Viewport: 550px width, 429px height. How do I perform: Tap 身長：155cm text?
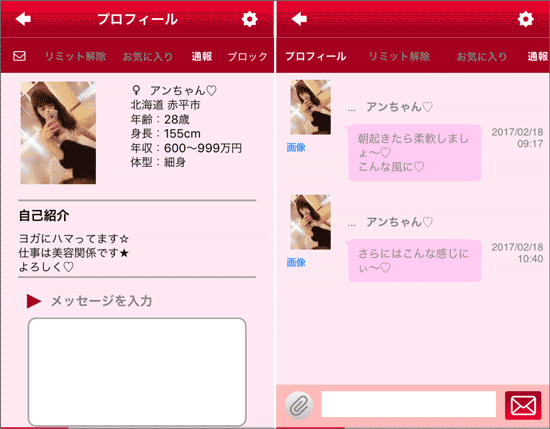tap(166, 134)
